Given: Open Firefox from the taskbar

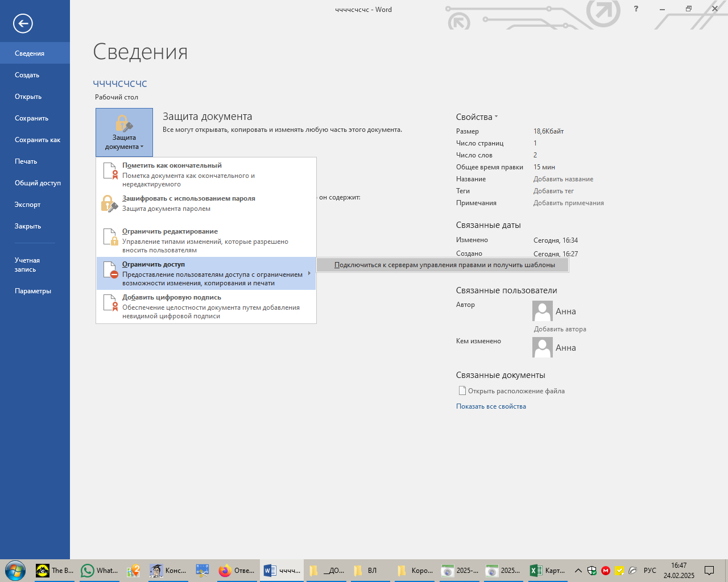Looking at the screenshot, I should click(x=237, y=571).
